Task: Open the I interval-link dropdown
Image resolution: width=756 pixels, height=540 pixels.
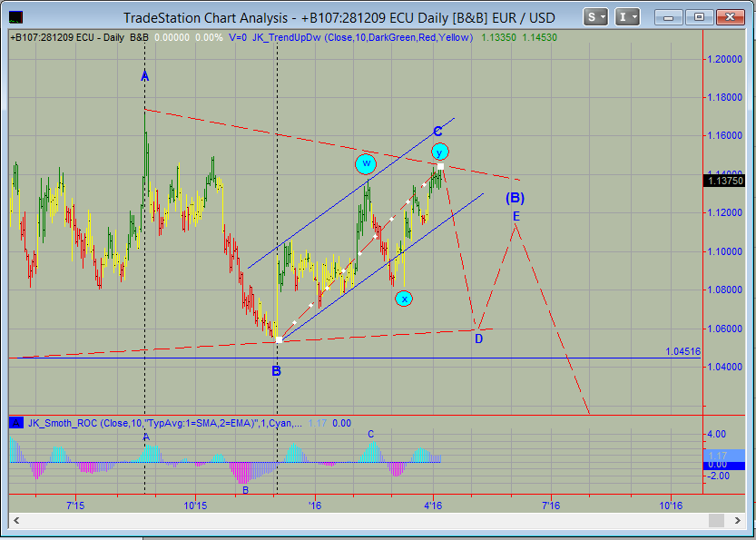Action: pyautogui.click(x=627, y=16)
